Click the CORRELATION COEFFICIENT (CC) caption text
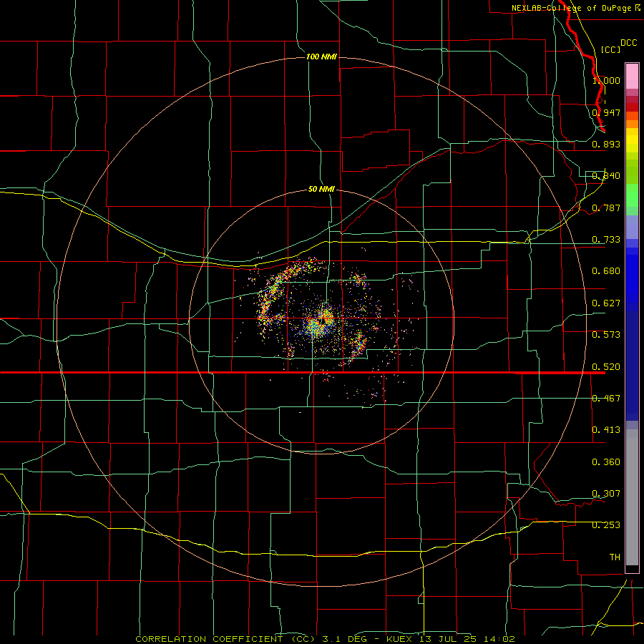644x644 pixels. click(x=225, y=639)
